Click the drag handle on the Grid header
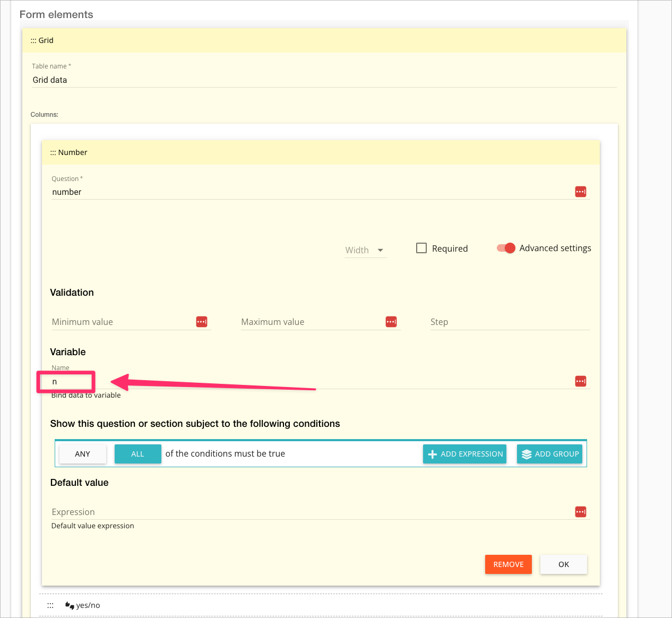Viewport: 672px width, 618px height. point(34,40)
